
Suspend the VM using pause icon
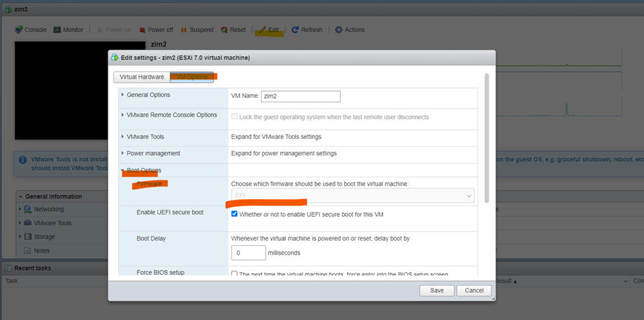click(184, 30)
